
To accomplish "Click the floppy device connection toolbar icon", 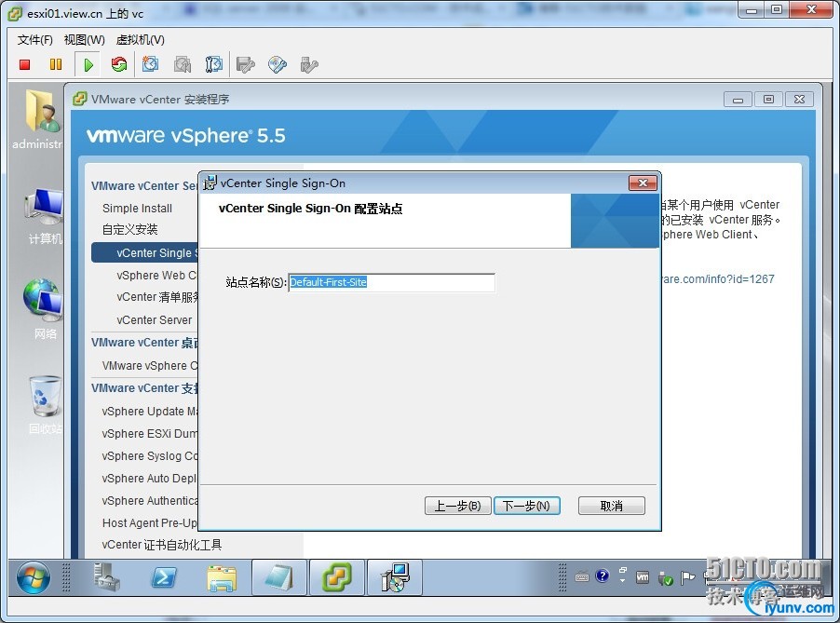I will pos(245,65).
